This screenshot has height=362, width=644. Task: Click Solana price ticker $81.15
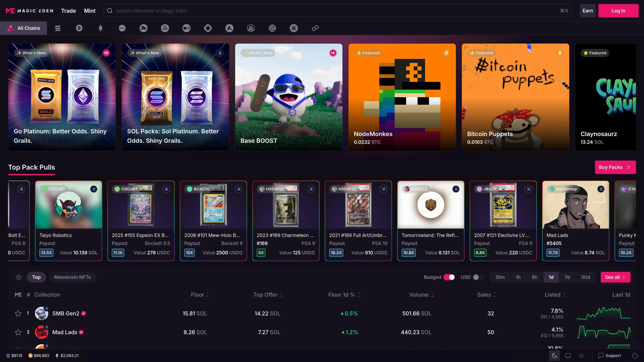pyautogui.click(x=14, y=355)
